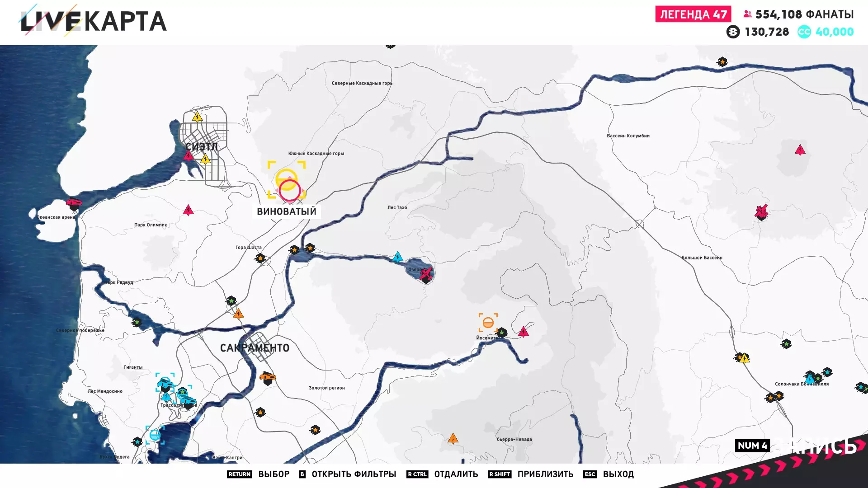The width and height of the screenshot is (868, 488).
Task: Select the star photo marker at top right river
Action: click(x=722, y=61)
